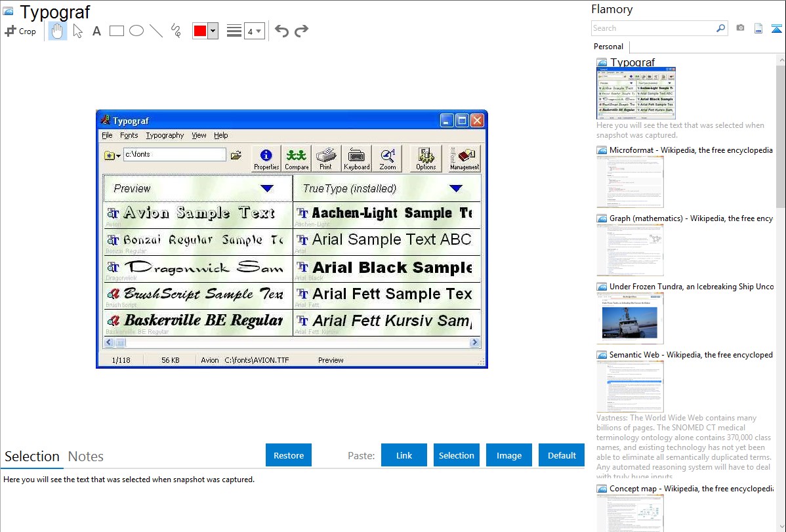Select the text annotation tool
The image size is (786, 532).
pyautogui.click(x=96, y=31)
